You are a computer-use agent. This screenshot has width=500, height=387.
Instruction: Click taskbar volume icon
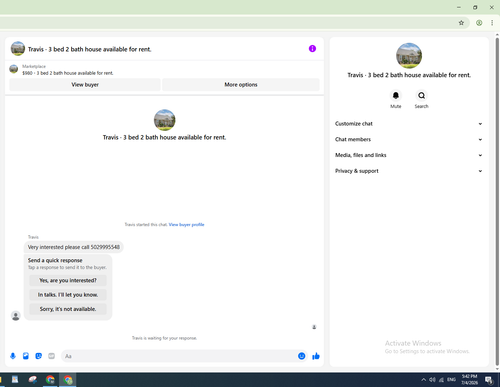point(432,380)
